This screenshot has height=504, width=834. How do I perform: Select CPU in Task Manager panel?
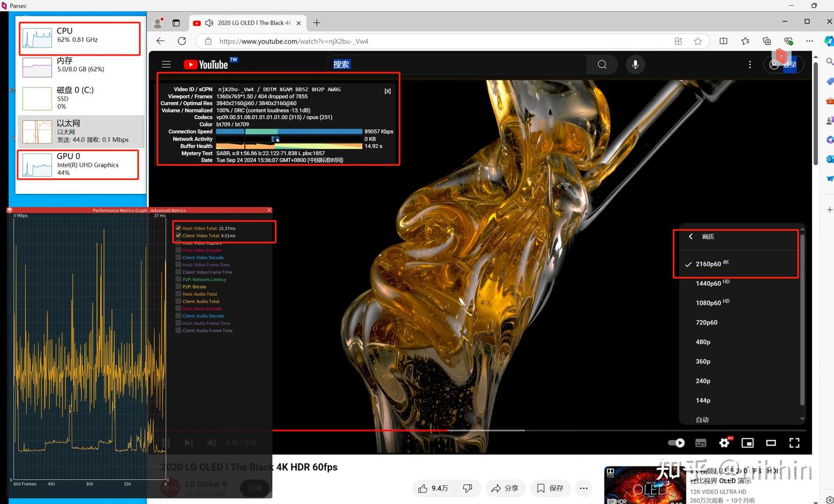[x=80, y=39]
